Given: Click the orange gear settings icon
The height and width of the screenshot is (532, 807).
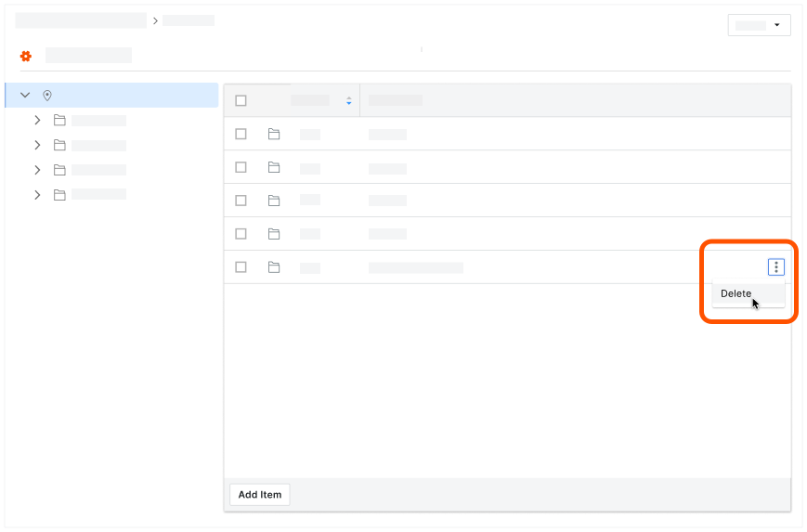Looking at the screenshot, I should coord(26,56).
